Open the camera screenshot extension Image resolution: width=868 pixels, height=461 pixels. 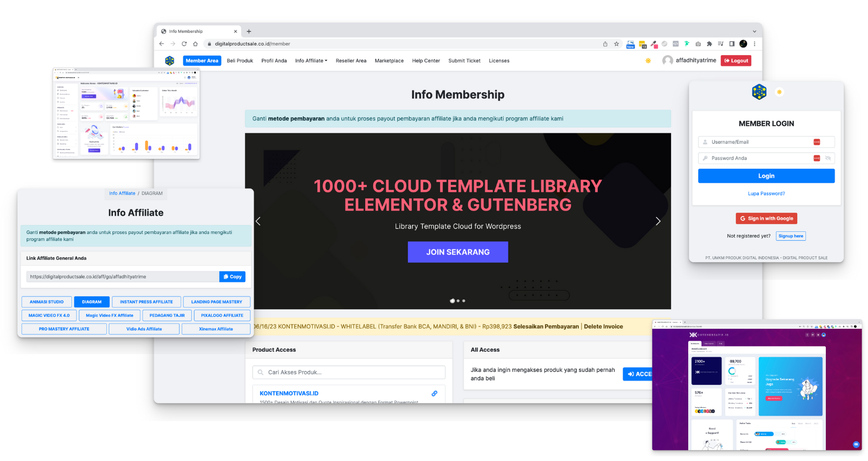point(698,44)
